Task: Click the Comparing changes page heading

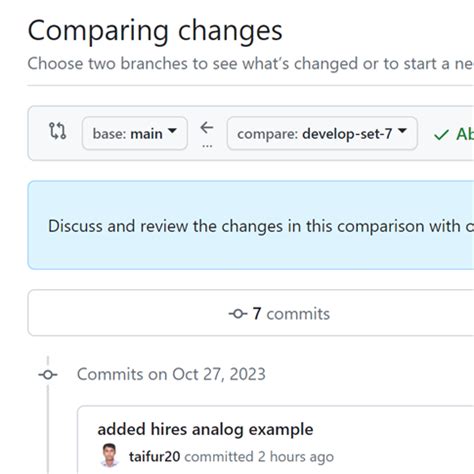Action: pyautogui.click(x=155, y=31)
